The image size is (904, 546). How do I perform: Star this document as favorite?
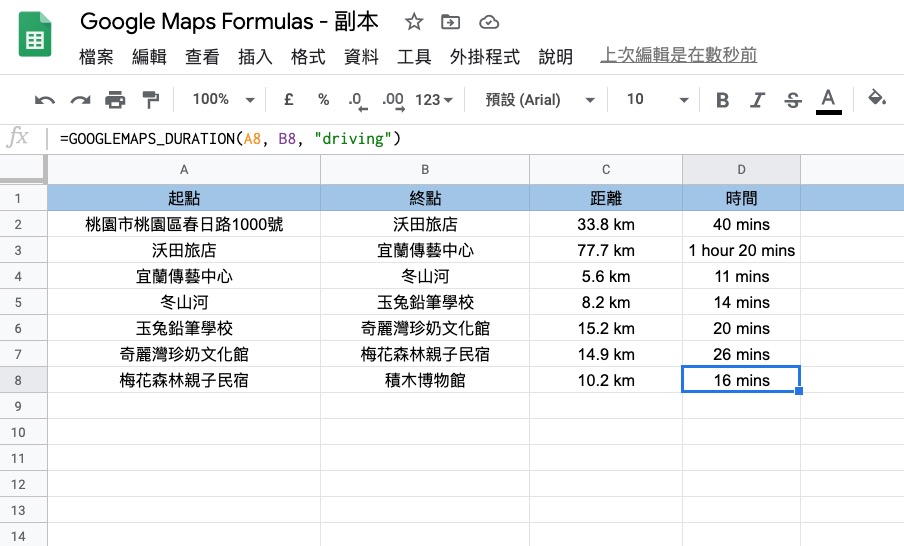414,22
